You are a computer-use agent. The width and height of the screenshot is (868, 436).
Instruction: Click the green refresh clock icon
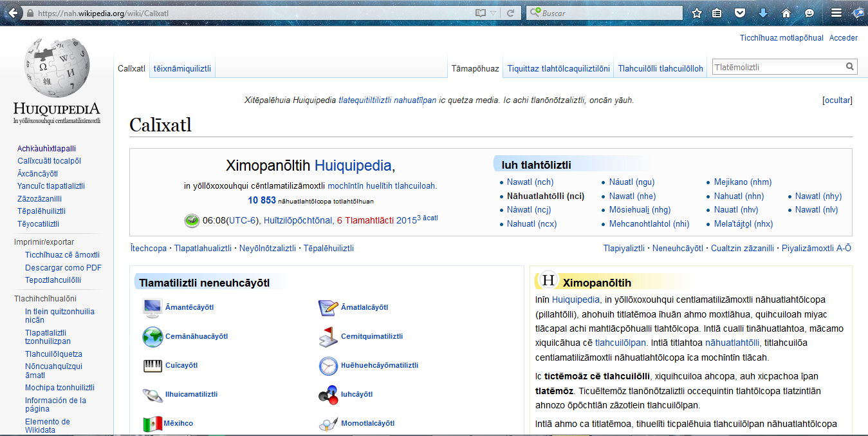click(192, 220)
